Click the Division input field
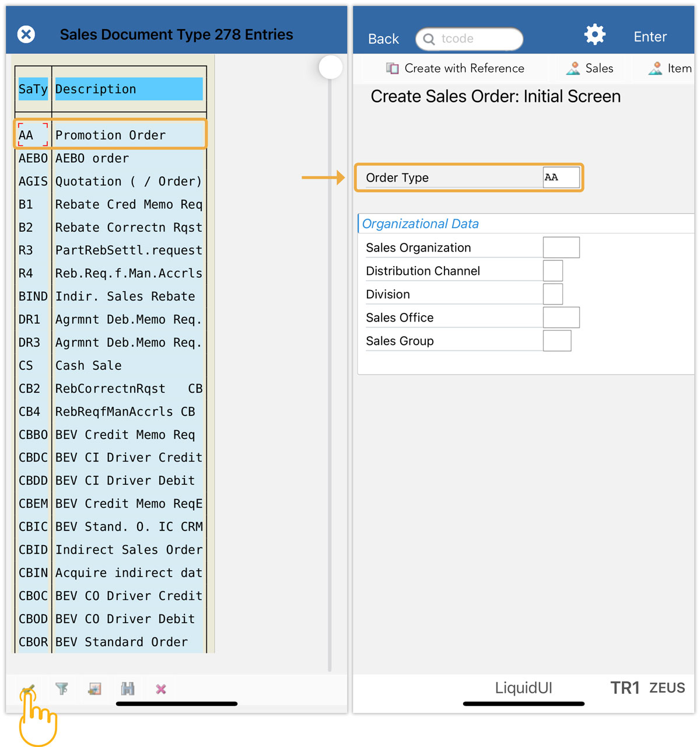The width and height of the screenshot is (700, 747). pos(553,294)
